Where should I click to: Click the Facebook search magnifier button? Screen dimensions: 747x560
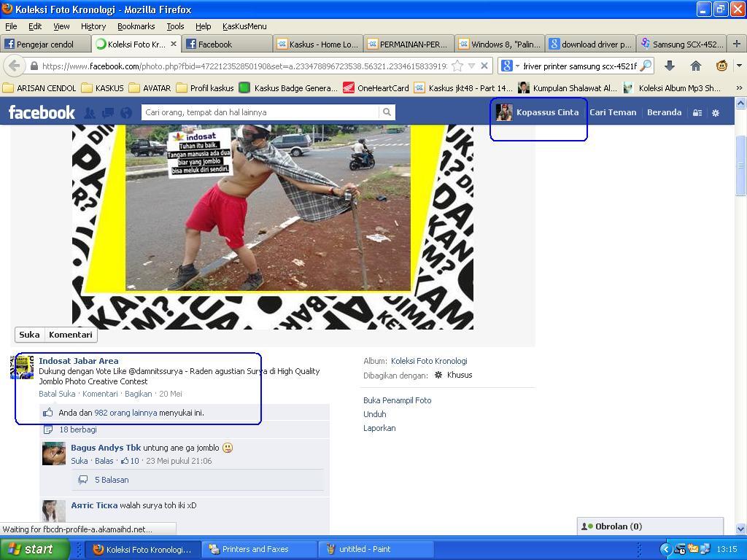[x=387, y=112]
